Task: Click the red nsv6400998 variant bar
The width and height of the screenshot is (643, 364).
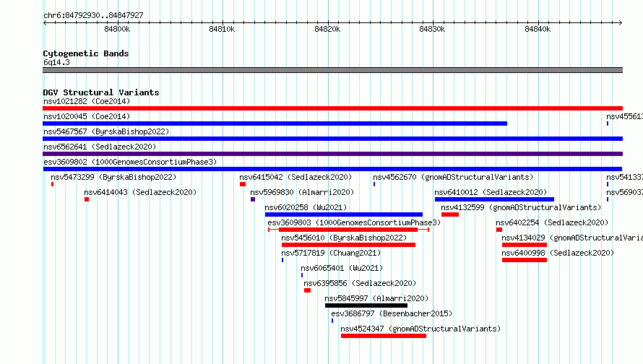Action: 525,260
